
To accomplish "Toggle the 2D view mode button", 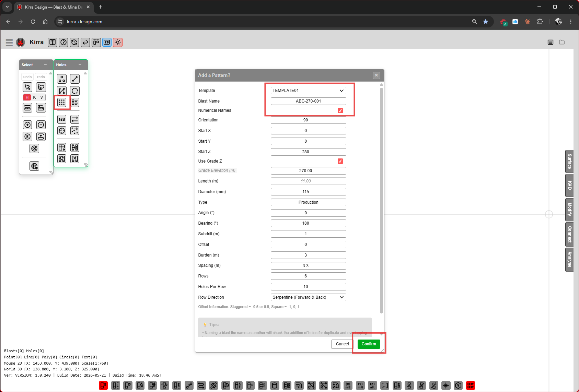I will point(107,42).
